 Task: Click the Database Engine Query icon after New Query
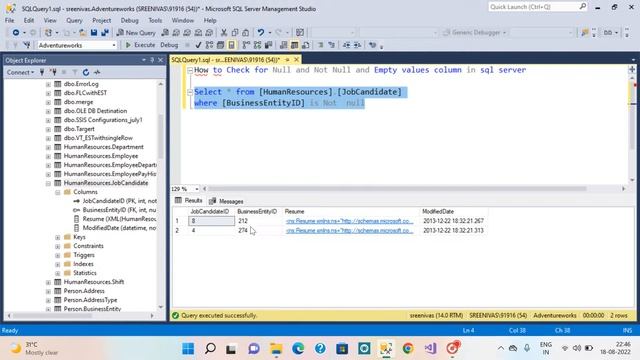[165, 33]
